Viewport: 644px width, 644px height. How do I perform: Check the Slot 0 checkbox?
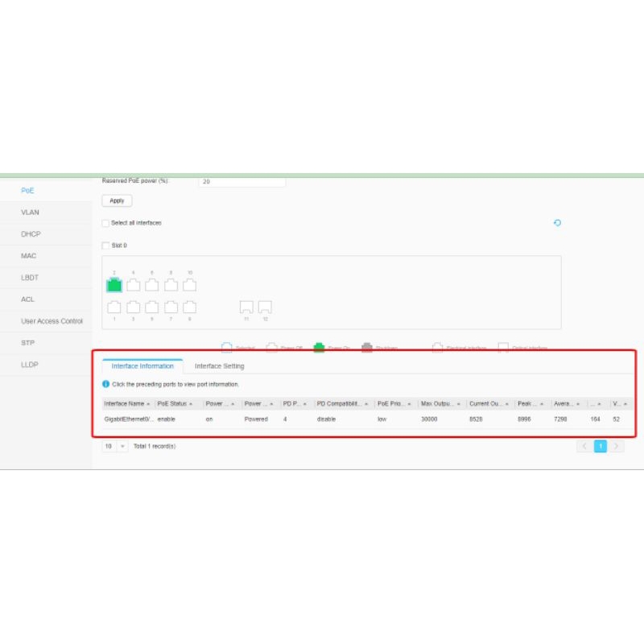pos(105,244)
